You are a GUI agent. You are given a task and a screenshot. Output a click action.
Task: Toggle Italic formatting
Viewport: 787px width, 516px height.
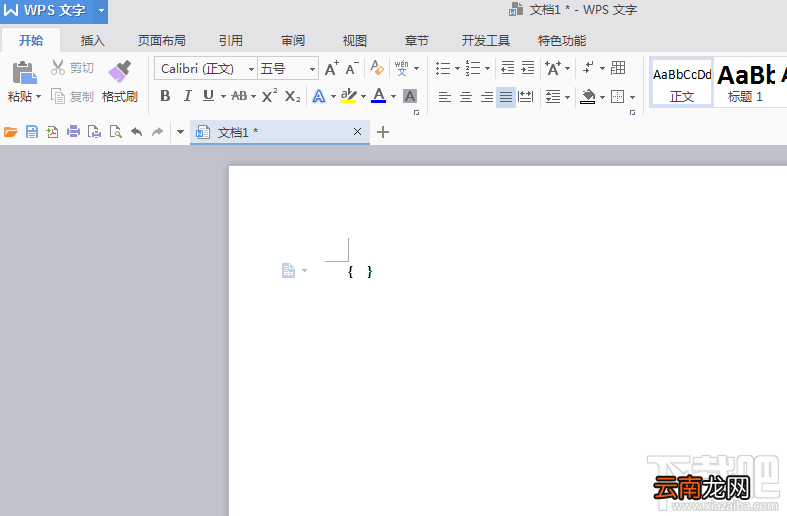tap(187, 96)
